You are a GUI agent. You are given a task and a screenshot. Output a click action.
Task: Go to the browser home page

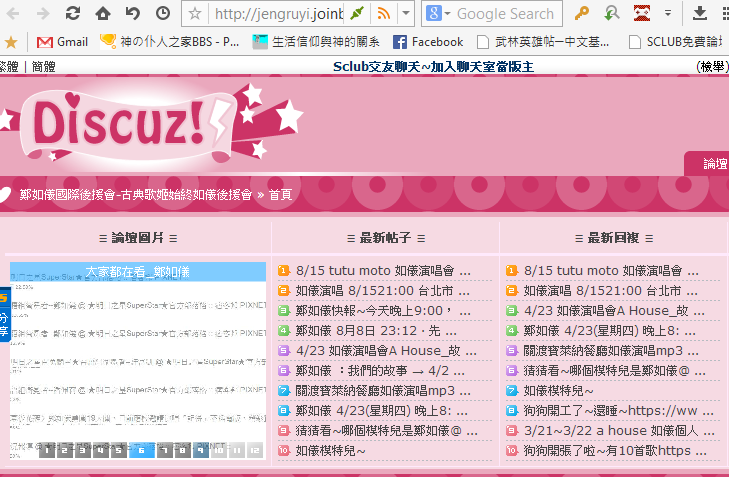[103, 14]
